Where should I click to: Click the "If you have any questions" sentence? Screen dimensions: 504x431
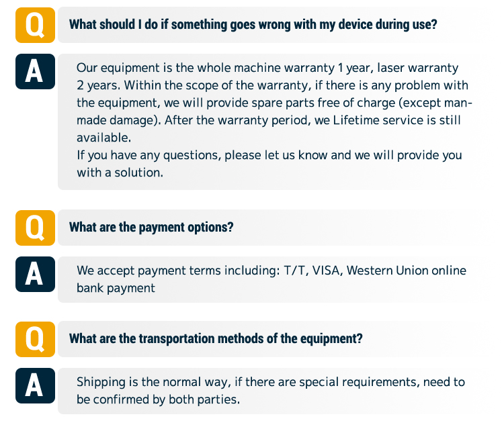click(269, 155)
